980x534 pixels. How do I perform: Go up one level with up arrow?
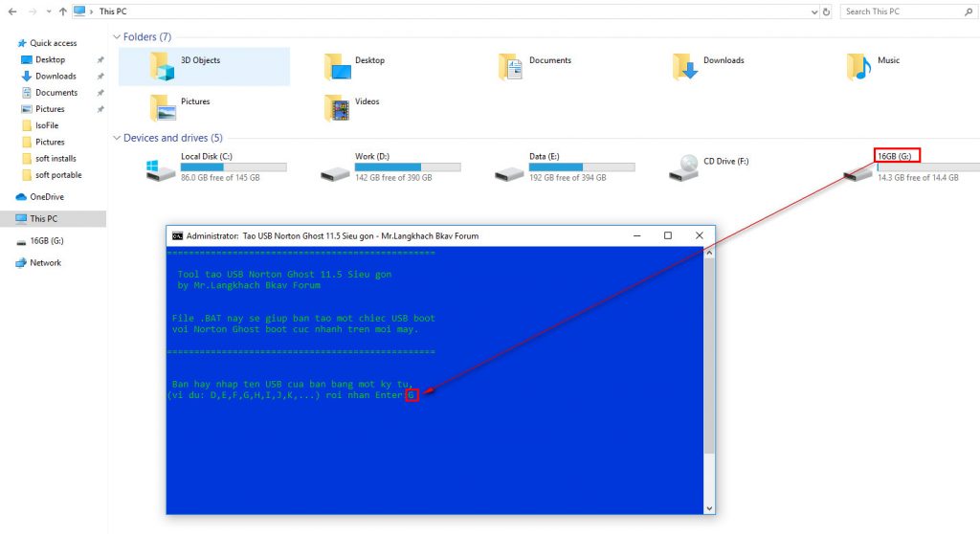(x=62, y=11)
